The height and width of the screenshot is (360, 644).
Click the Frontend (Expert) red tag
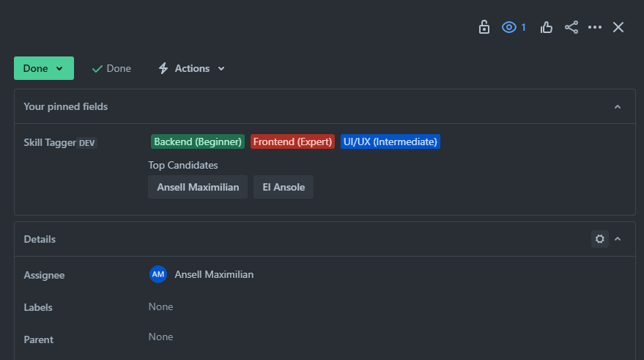click(293, 142)
